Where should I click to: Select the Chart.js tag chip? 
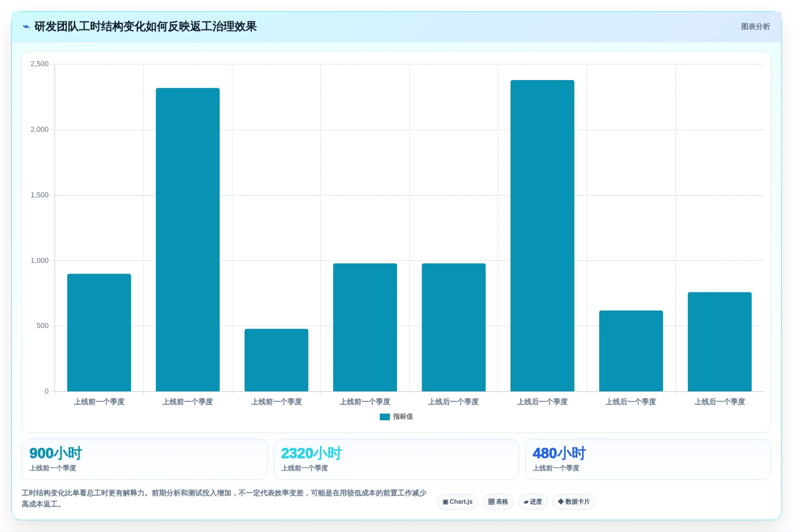click(x=458, y=502)
